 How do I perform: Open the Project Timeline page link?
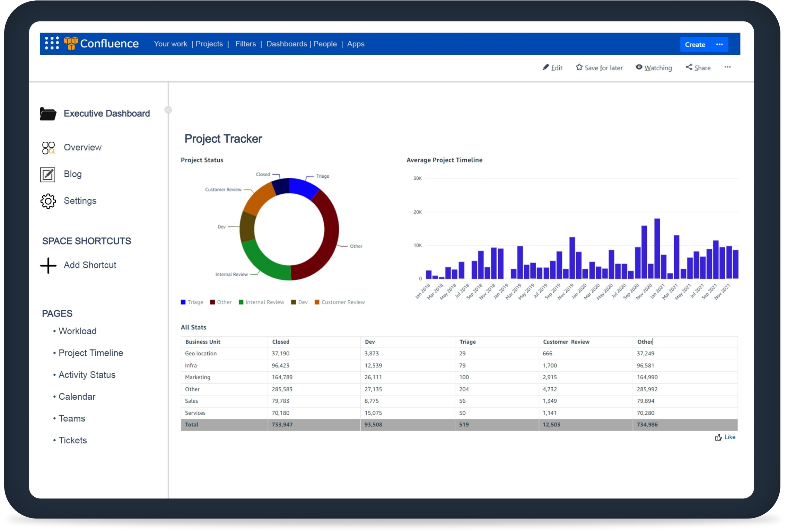[x=90, y=353]
